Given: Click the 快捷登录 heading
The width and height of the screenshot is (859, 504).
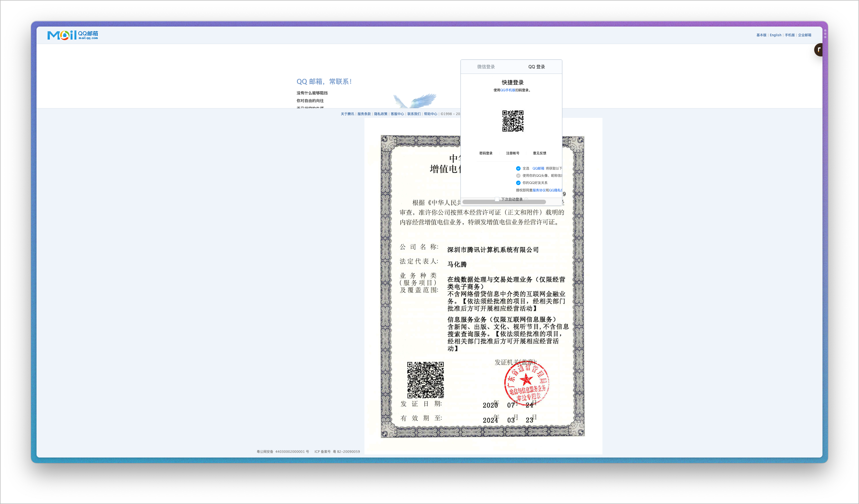Looking at the screenshot, I should point(512,82).
